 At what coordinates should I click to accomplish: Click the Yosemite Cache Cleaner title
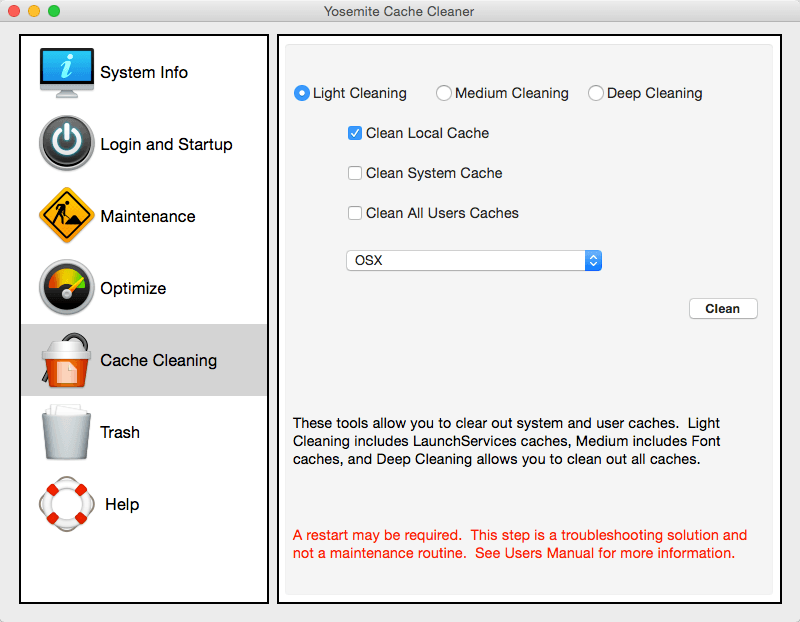click(x=399, y=11)
